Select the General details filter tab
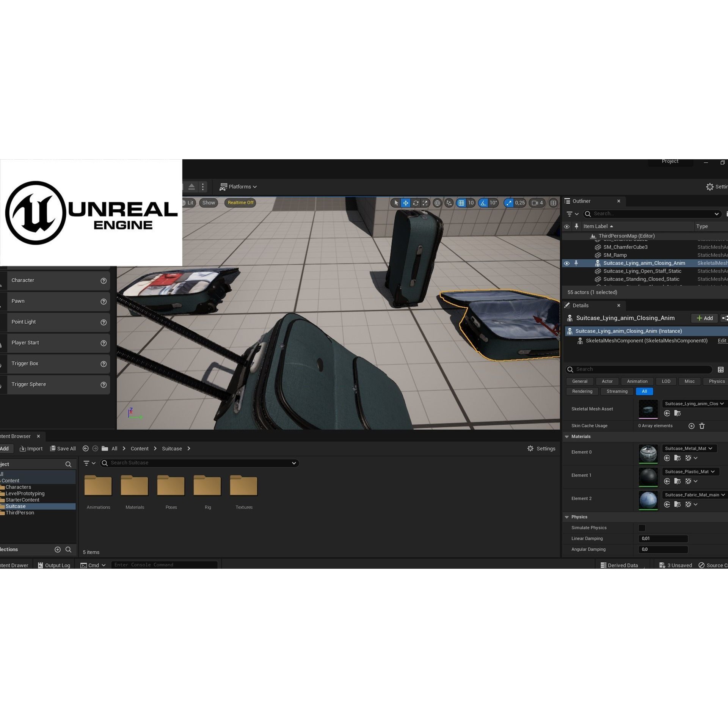The width and height of the screenshot is (728, 728). 579,381
